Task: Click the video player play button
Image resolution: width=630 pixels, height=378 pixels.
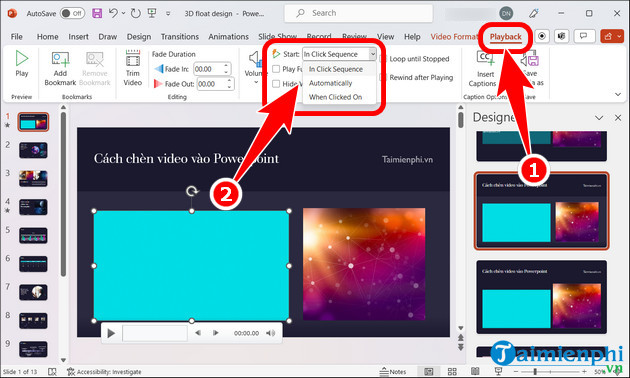Action: click(111, 333)
